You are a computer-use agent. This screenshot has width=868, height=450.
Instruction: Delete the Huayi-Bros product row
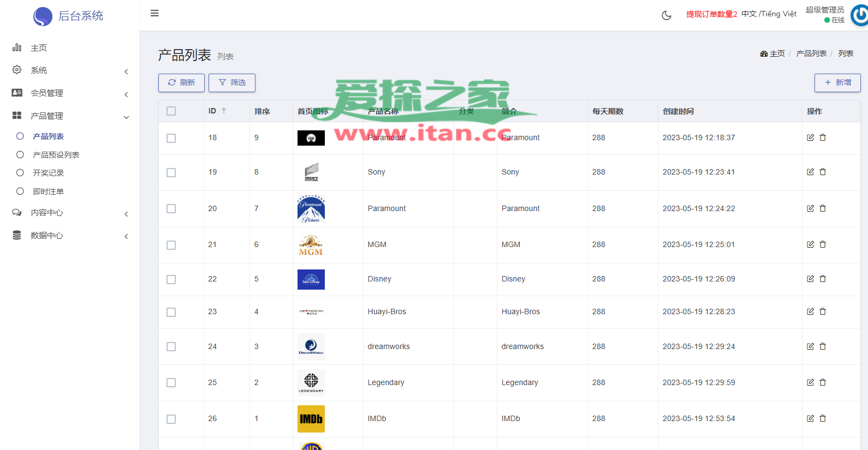coord(823,311)
